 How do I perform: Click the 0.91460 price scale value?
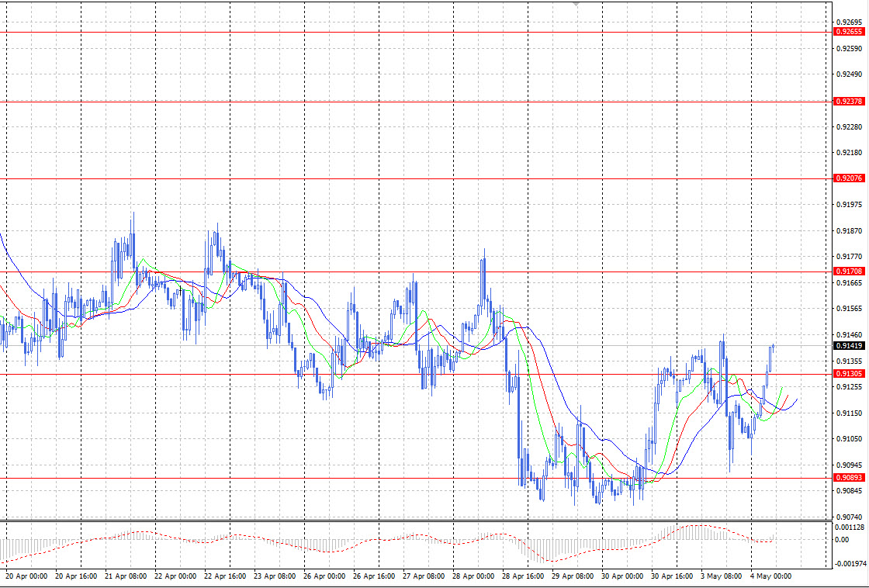point(849,335)
